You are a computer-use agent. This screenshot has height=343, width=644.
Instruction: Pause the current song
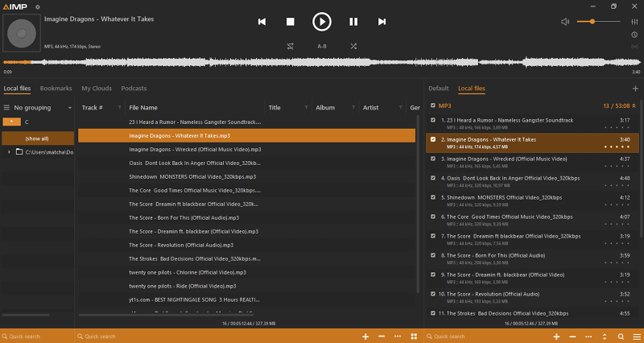353,22
